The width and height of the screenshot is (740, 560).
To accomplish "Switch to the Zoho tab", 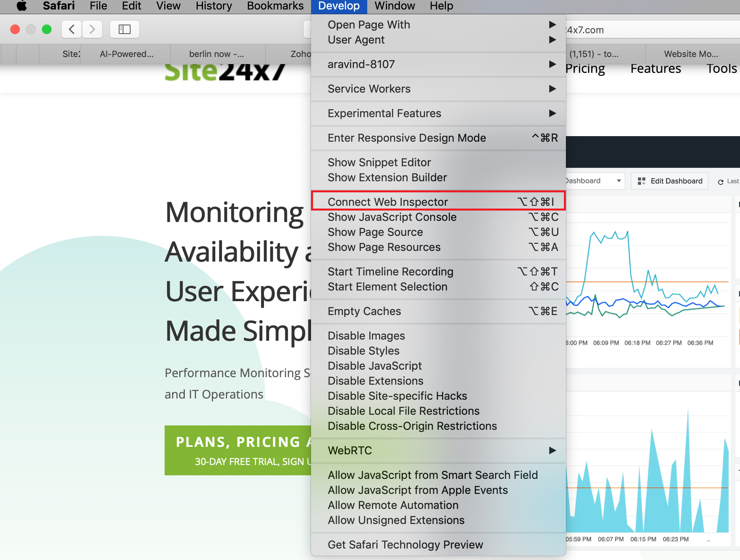I will [x=289, y=54].
